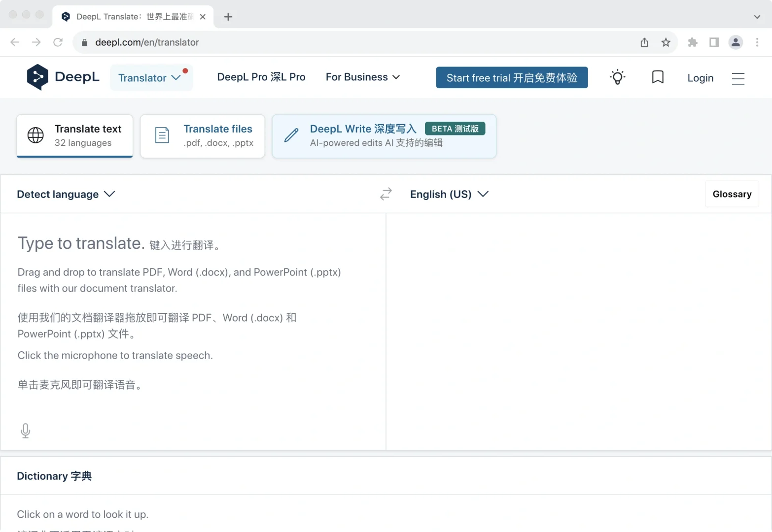Click the DeepL wordmark text
Screen dimensions: 772x532
click(77, 77)
